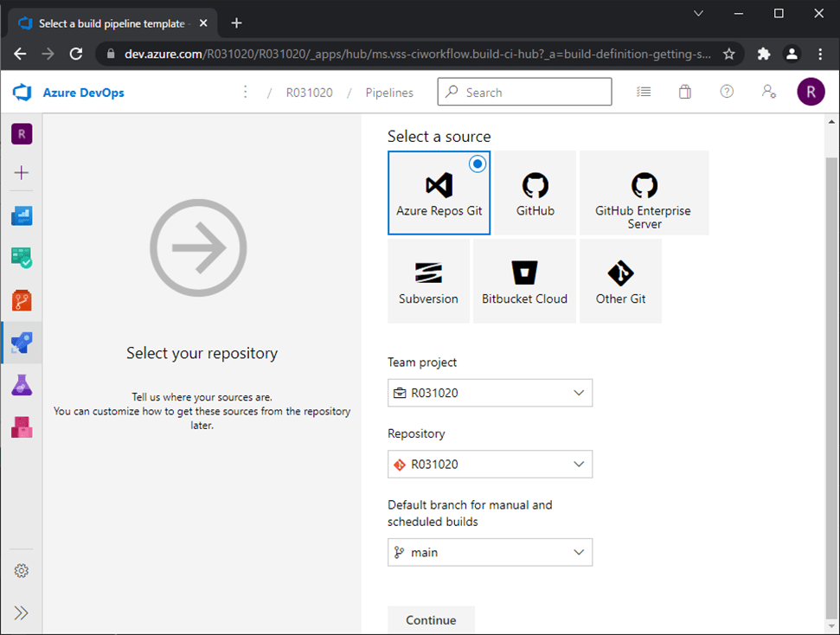Viewport: 840px width, 635px height.
Task: Select the Azure Repos Git radio option
Action: point(478,164)
